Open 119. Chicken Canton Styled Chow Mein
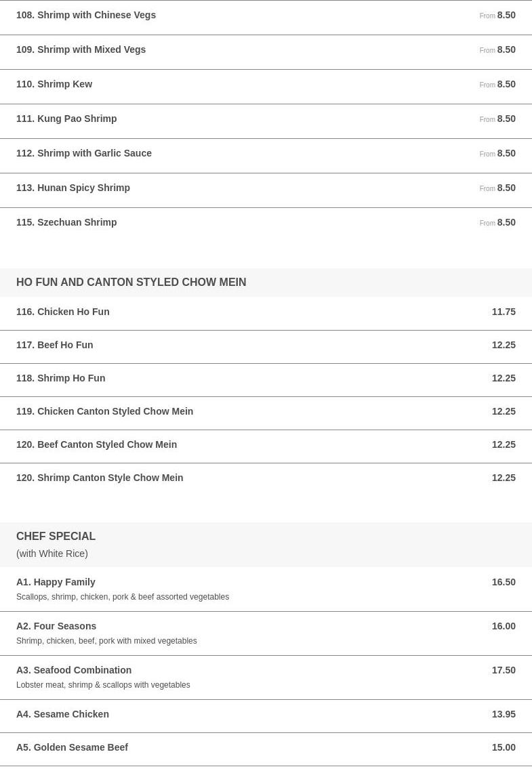 pos(266,413)
